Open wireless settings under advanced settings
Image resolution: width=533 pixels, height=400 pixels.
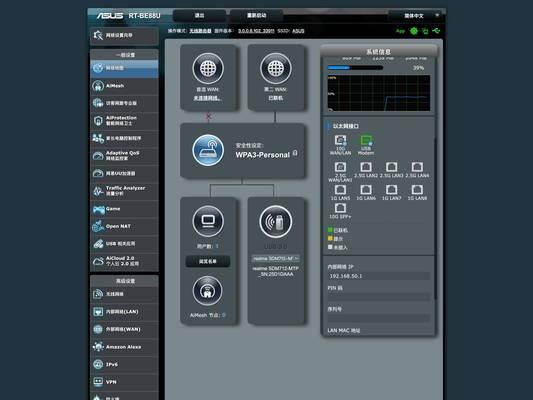pyautogui.click(x=124, y=294)
